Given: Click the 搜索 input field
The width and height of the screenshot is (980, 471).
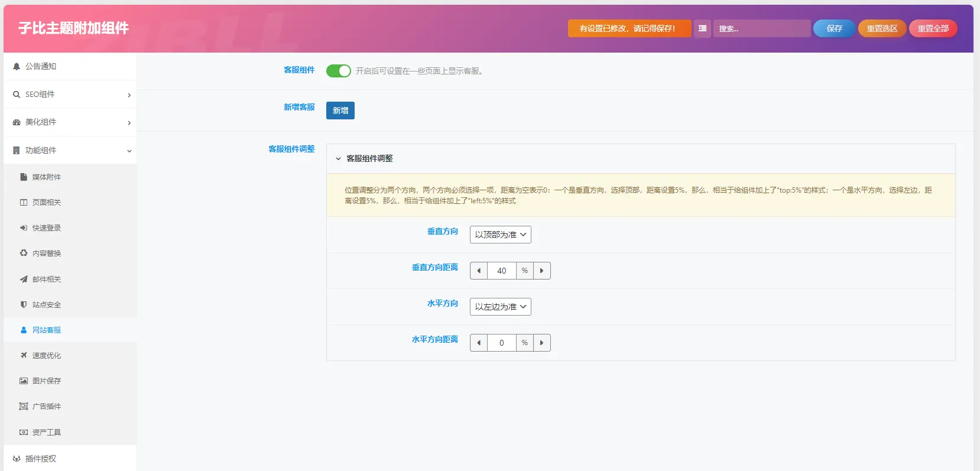Looking at the screenshot, I should (x=762, y=28).
